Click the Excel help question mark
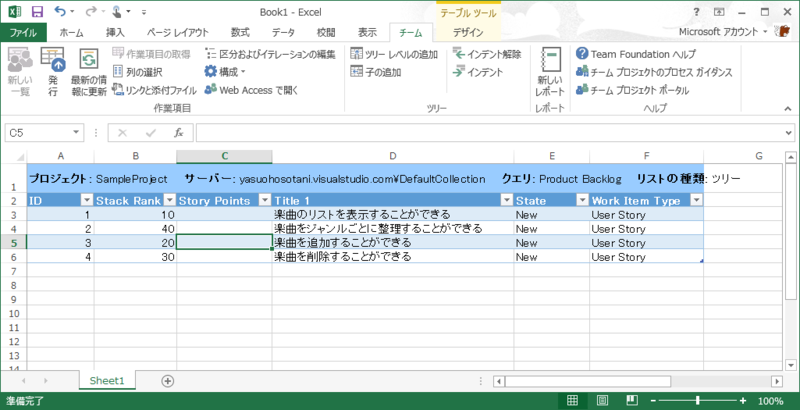 [697, 12]
